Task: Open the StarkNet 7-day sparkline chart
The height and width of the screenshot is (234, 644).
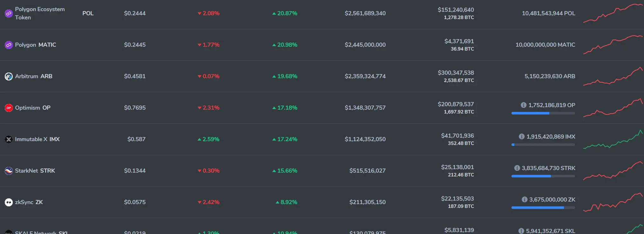Action: (613, 171)
